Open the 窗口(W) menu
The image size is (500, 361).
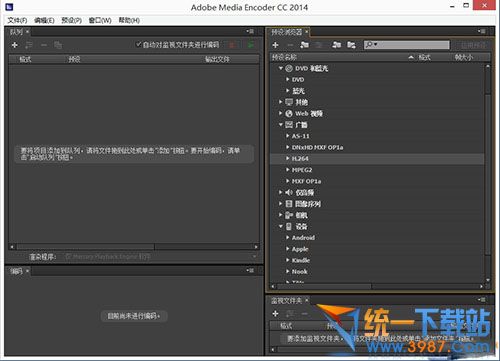coord(100,20)
